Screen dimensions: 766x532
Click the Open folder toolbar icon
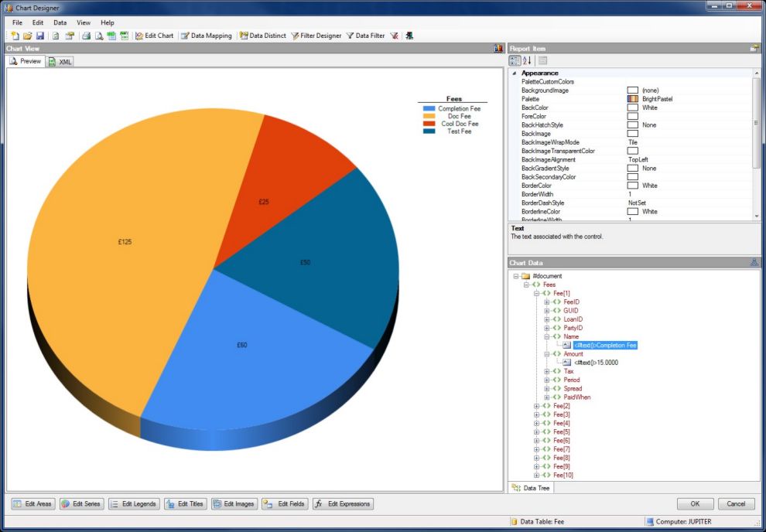(28, 36)
